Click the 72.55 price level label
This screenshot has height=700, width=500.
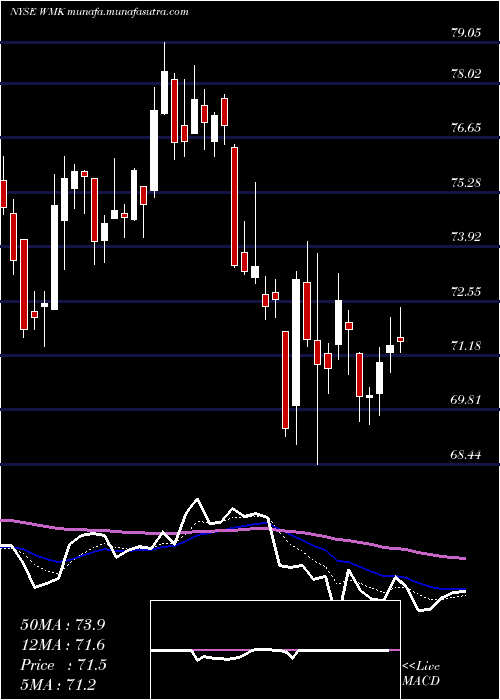(x=467, y=292)
